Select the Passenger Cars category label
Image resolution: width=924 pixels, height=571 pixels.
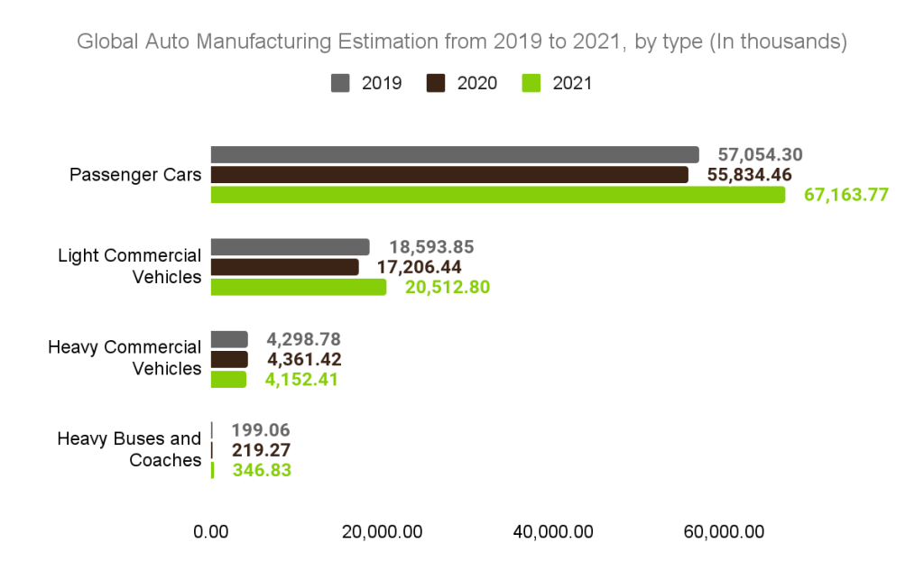134,174
